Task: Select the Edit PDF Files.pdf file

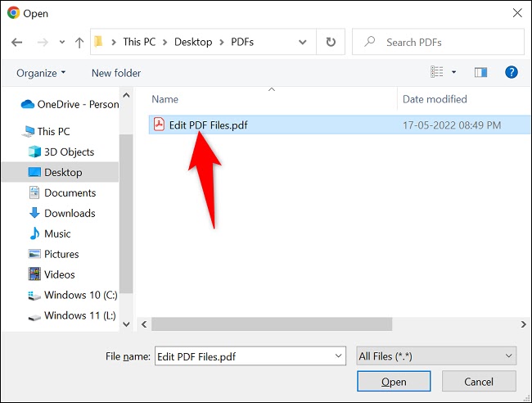Action: pyautogui.click(x=340, y=125)
